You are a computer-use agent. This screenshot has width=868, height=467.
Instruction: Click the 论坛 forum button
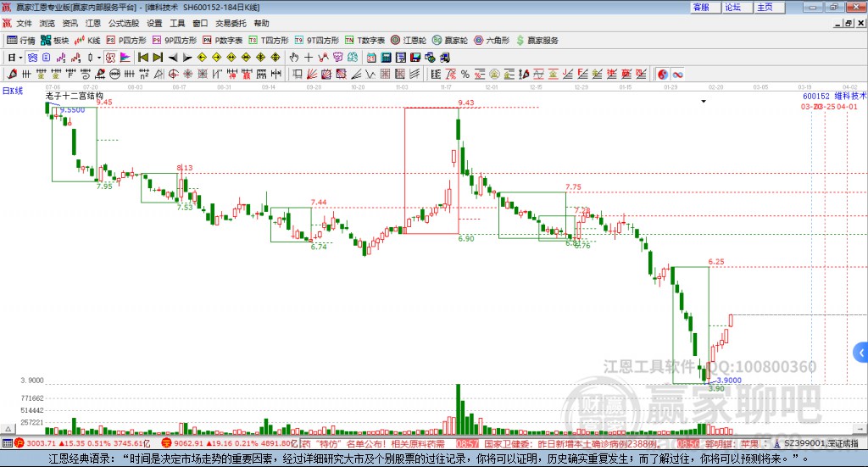coord(732,7)
